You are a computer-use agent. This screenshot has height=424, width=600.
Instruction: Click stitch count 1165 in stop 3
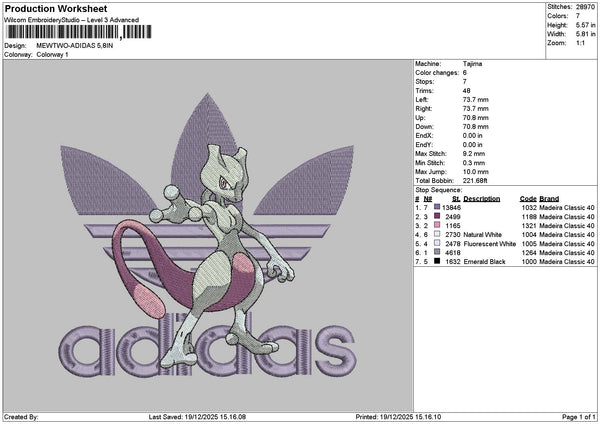(453, 226)
